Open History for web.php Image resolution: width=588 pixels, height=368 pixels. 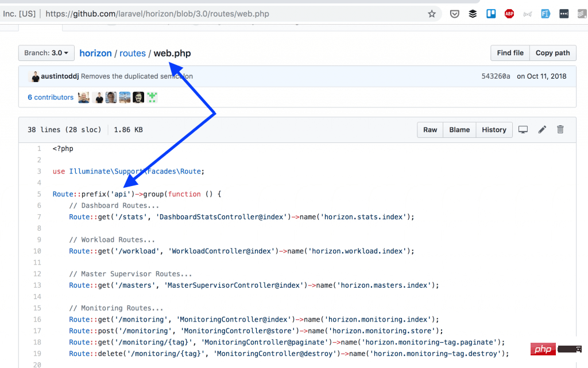coord(494,130)
